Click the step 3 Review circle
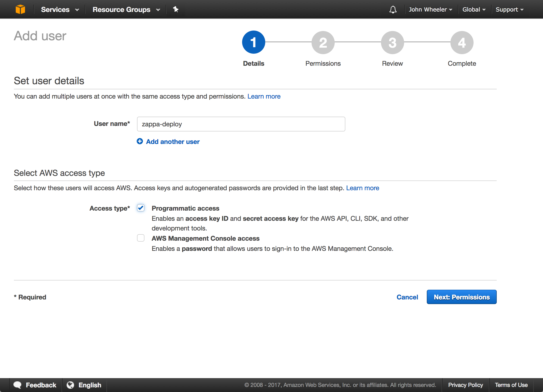This screenshot has height=392, width=543. coord(392,43)
